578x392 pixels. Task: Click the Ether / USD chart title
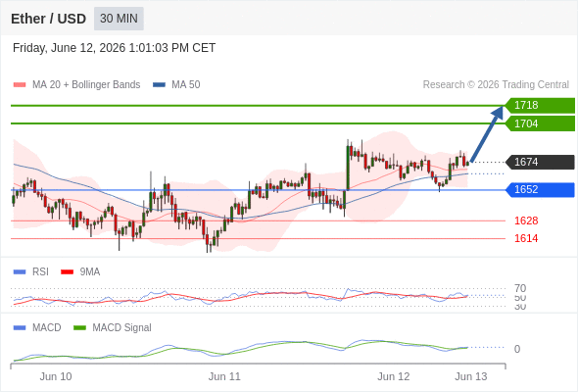point(48,19)
